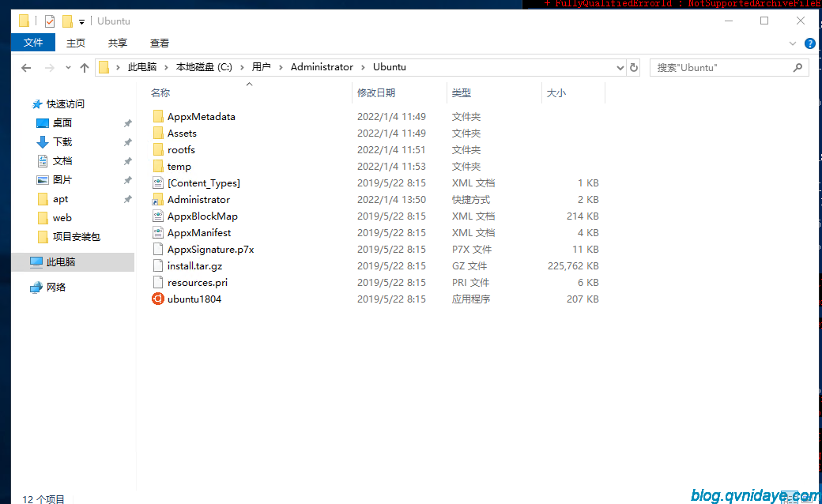Select the AppxBlockMap XML file icon
The image size is (822, 504).
point(158,216)
